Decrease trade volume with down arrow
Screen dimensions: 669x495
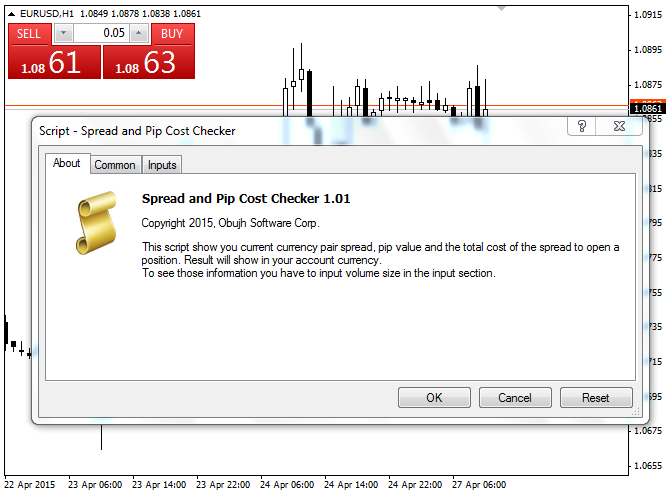(63, 33)
